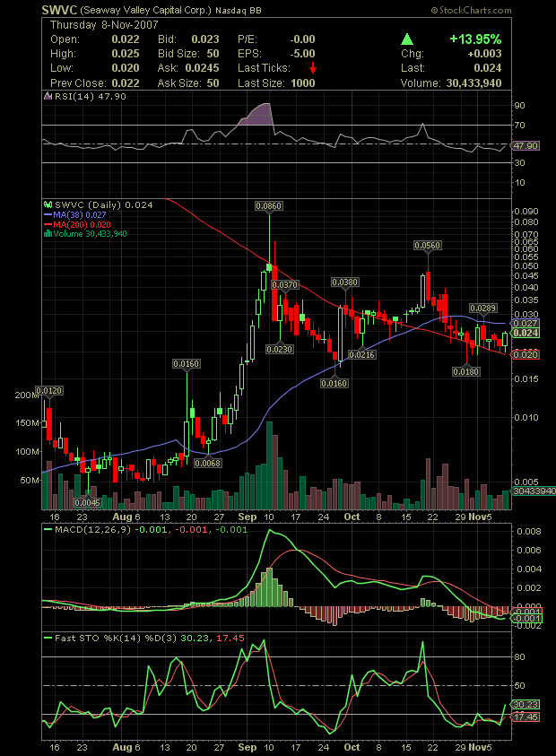Click the SWVC ticker symbol in the title

pos(59,10)
